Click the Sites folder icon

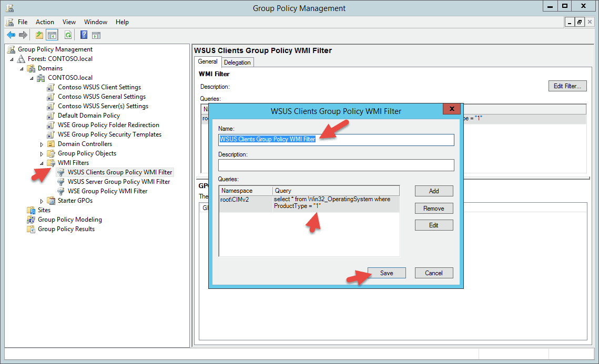coord(32,210)
